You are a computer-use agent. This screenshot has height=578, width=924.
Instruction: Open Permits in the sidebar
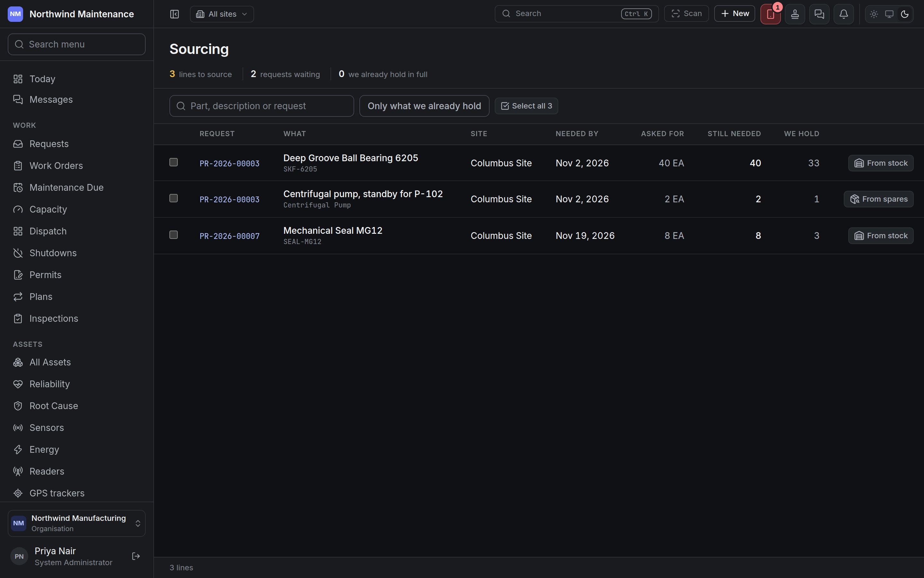tap(76, 275)
